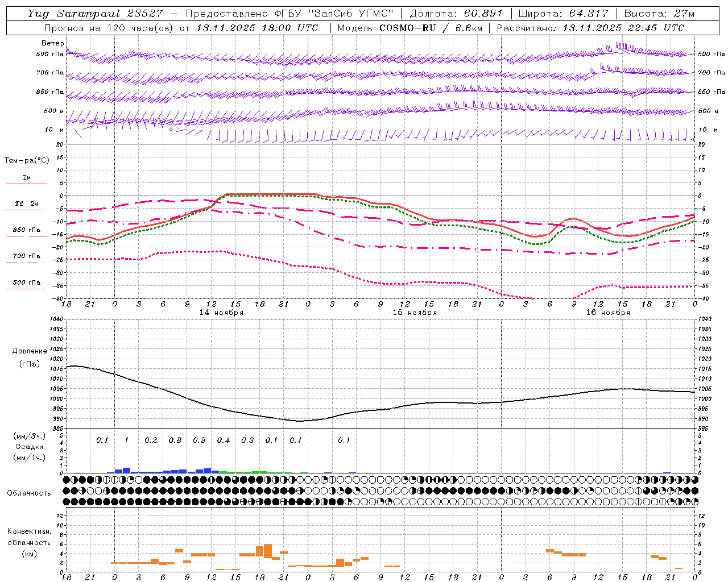Select the Давление pressure section label
Image resolution: width=728 pixels, height=582 pixels.
[30, 351]
